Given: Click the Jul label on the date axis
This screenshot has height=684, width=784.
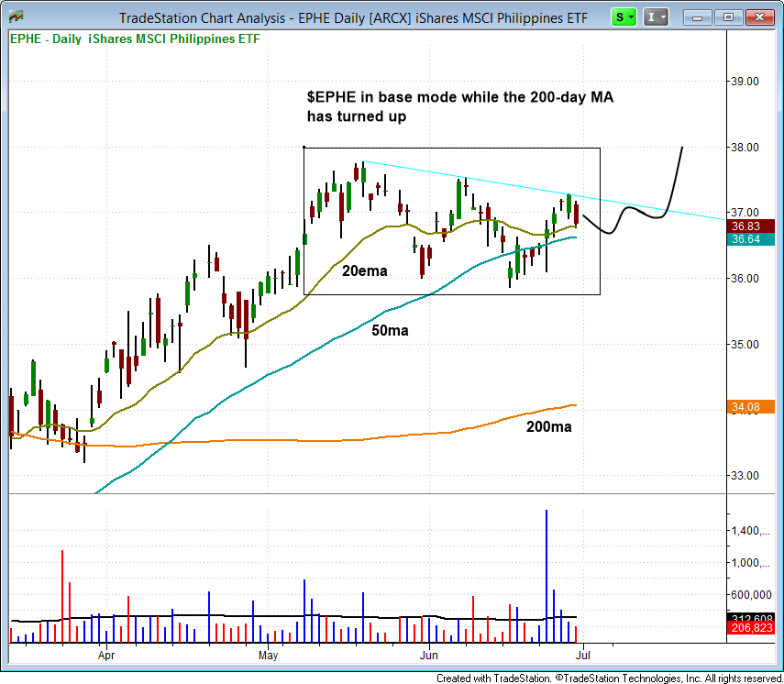Looking at the screenshot, I should coord(582,656).
